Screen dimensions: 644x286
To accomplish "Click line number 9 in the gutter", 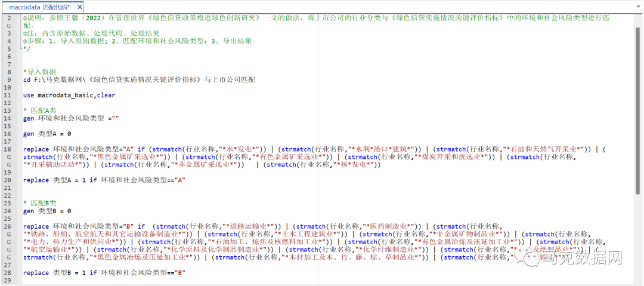I will tap(10, 79).
